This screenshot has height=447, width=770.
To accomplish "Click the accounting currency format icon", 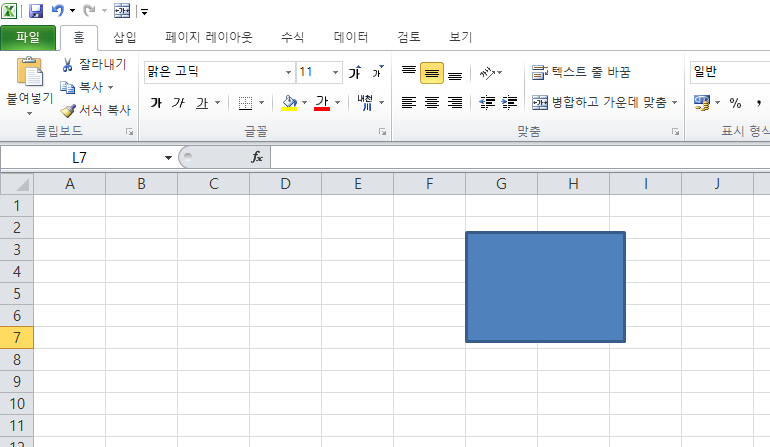I will 701,103.
